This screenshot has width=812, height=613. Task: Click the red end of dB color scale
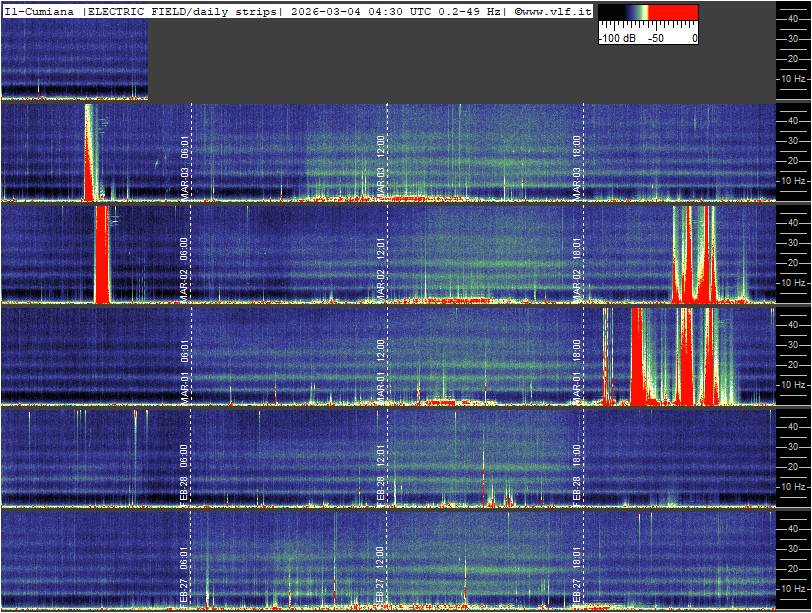(674, 14)
